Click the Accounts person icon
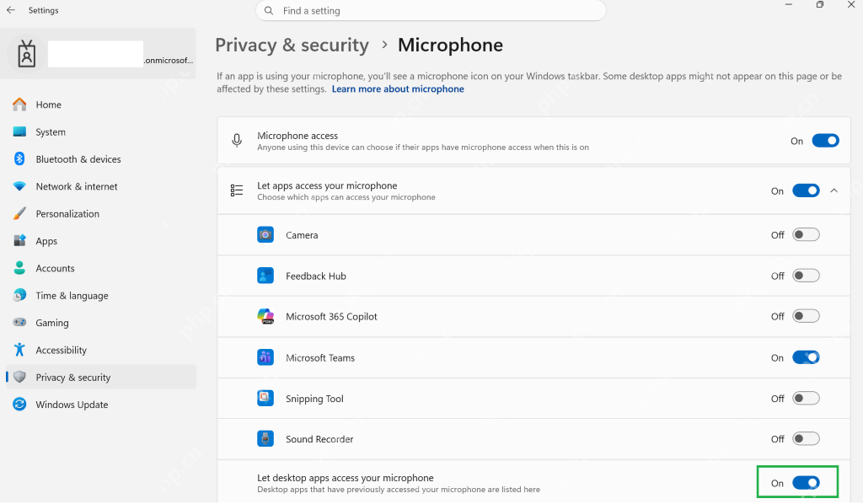The image size is (863, 504). click(20, 268)
